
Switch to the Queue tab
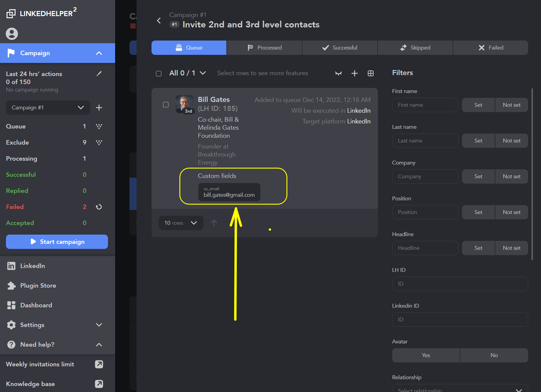tap(189, 48)
